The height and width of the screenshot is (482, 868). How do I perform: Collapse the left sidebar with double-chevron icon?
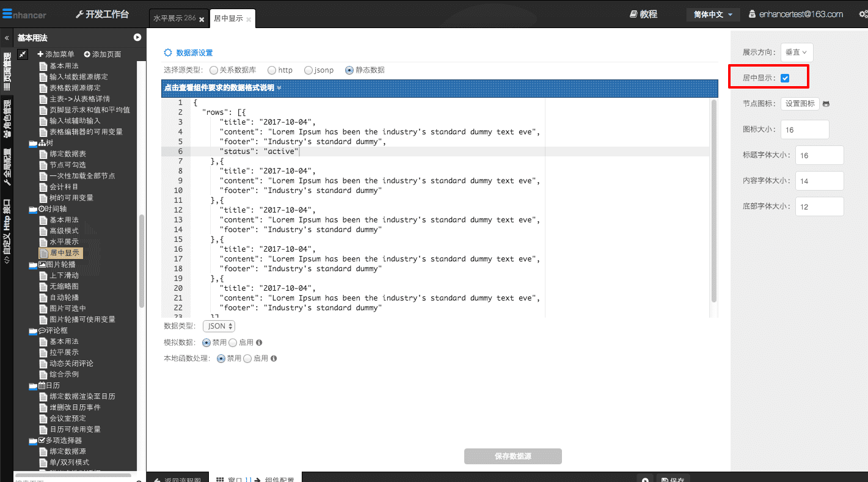pos(7,38)
